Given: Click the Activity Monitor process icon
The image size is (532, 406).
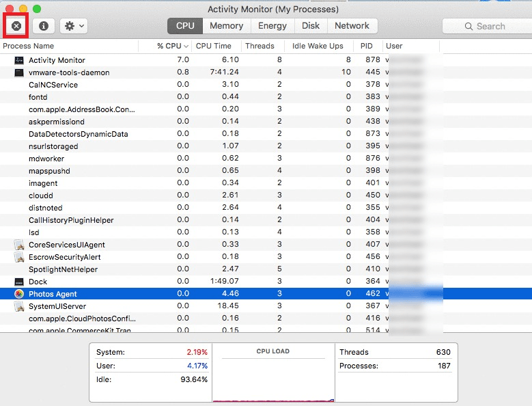Looking at the screenshot, I should click(19, 60).
